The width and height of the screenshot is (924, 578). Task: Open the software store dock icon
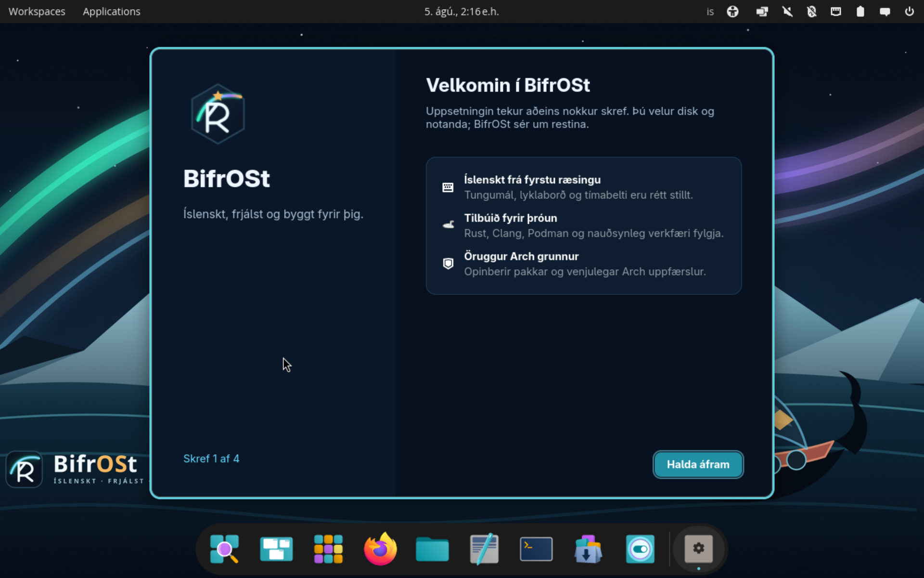pyautogui.click(x=588, y=549)
